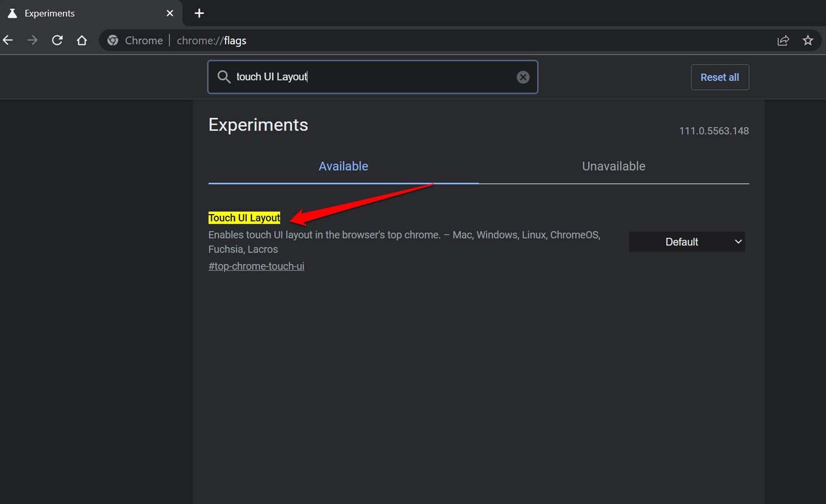Close the Experiments tab
This screenshot has width=826, height=504.
click(170, 13)
